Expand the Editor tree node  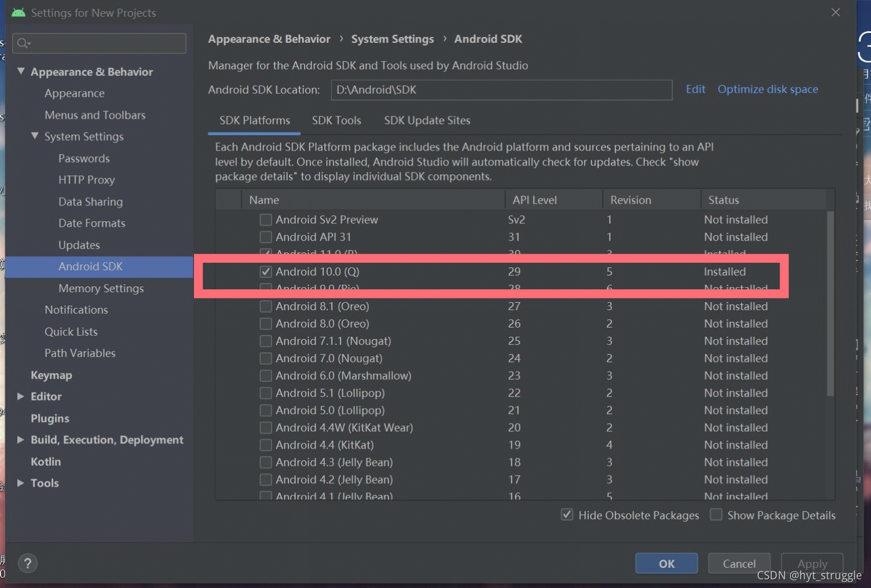click(x=21, y=396)
